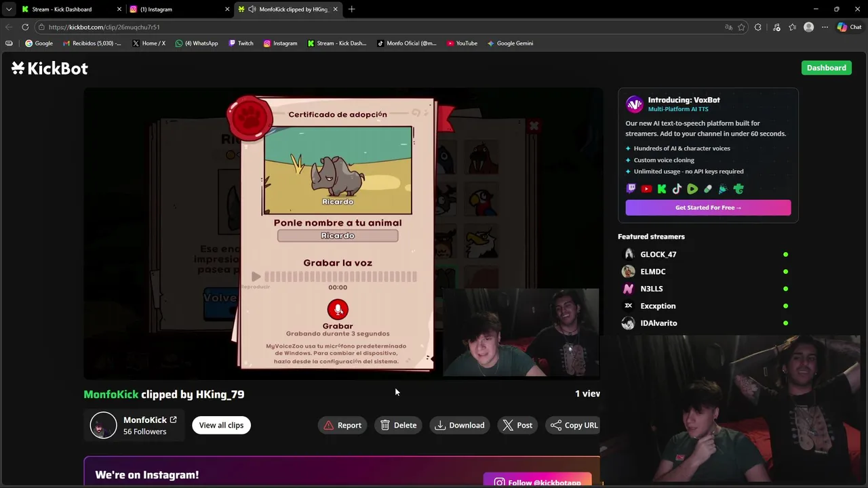Click GLOCK_47's avatar icon
The image size is (868, 488).
629,254
